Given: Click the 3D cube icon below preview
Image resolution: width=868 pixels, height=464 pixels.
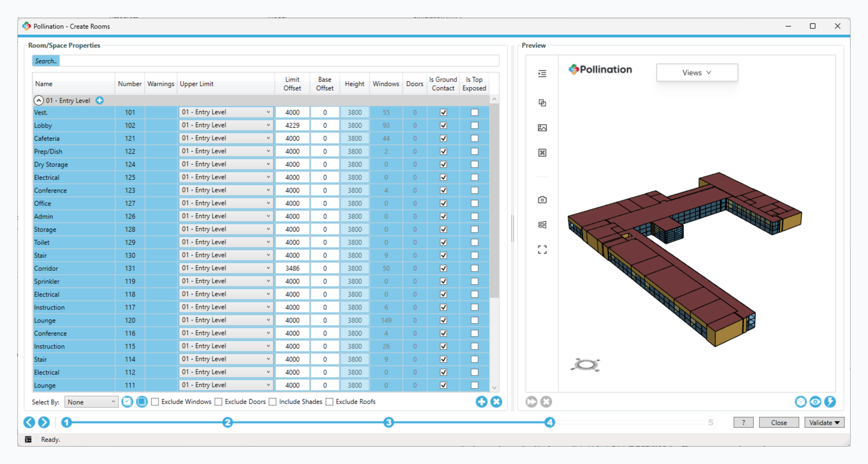Looking at the screenshot, I should (800, 401).
